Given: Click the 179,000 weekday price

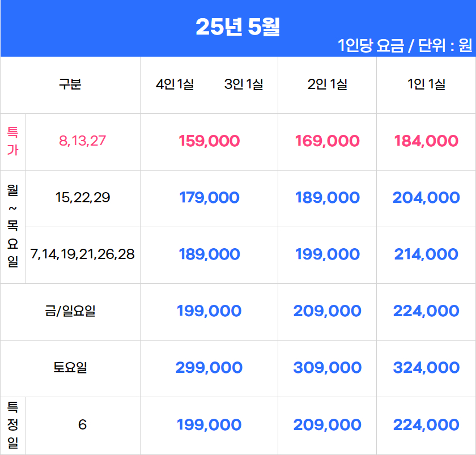Looking at the screenshot, I should [209, 198].
